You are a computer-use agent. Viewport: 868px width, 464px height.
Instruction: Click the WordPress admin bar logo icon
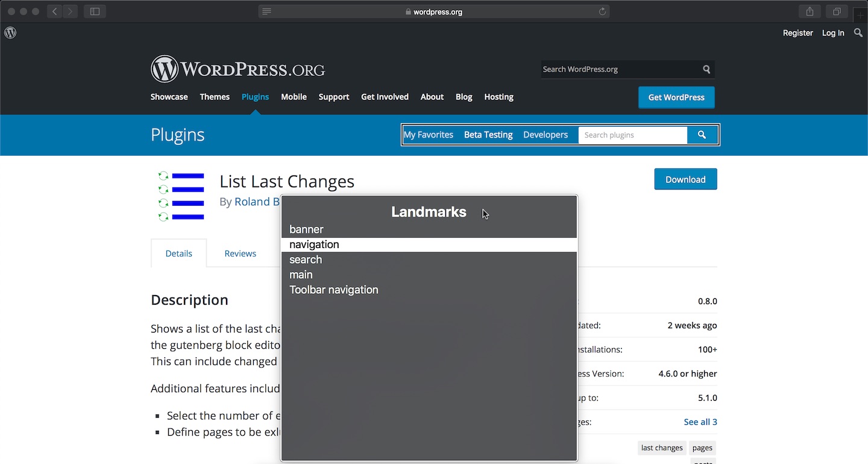click(10, 33)
